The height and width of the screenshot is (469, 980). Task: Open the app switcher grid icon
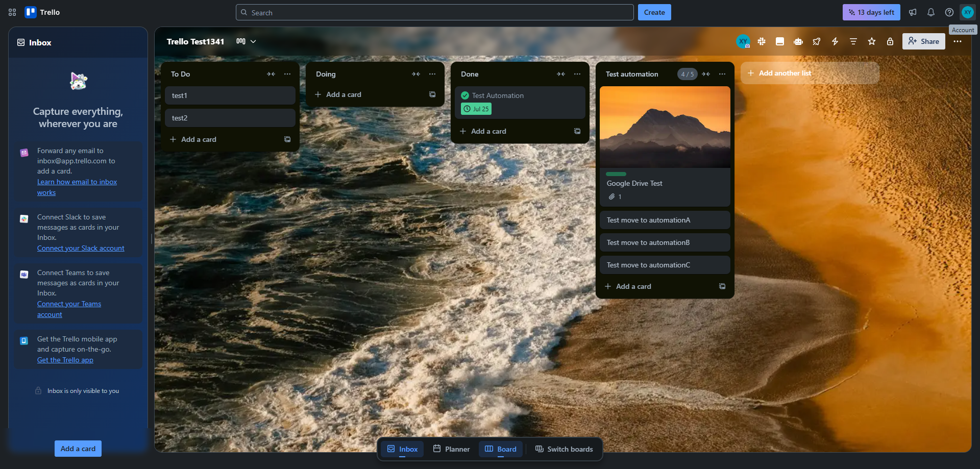(12, 12)
